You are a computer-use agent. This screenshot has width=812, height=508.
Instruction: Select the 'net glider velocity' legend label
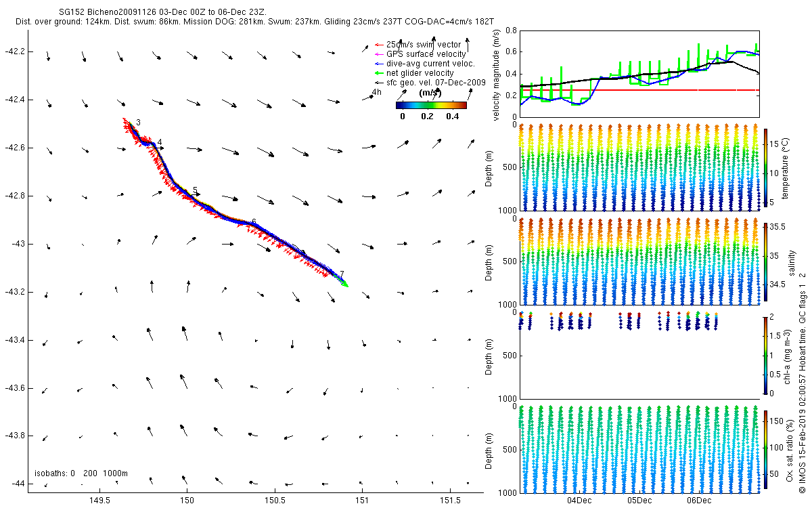click(x=420, y=72)
